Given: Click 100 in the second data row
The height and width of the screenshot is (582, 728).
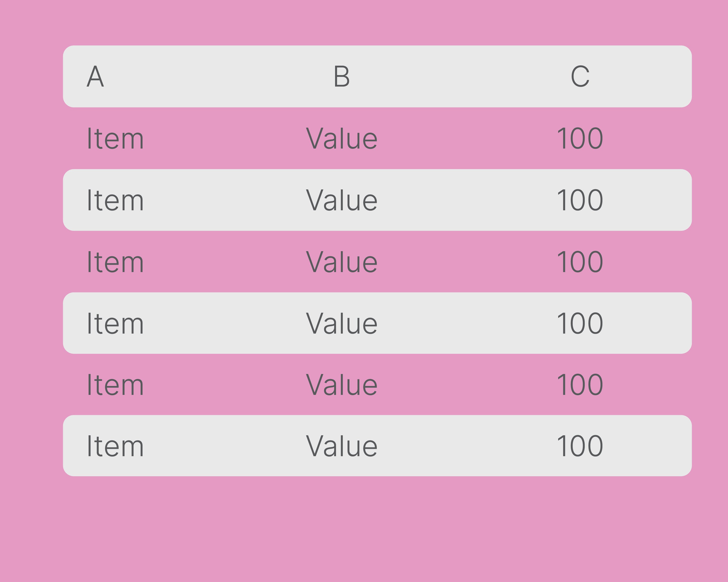Looking at the screenshot, I should pos(580,200).
